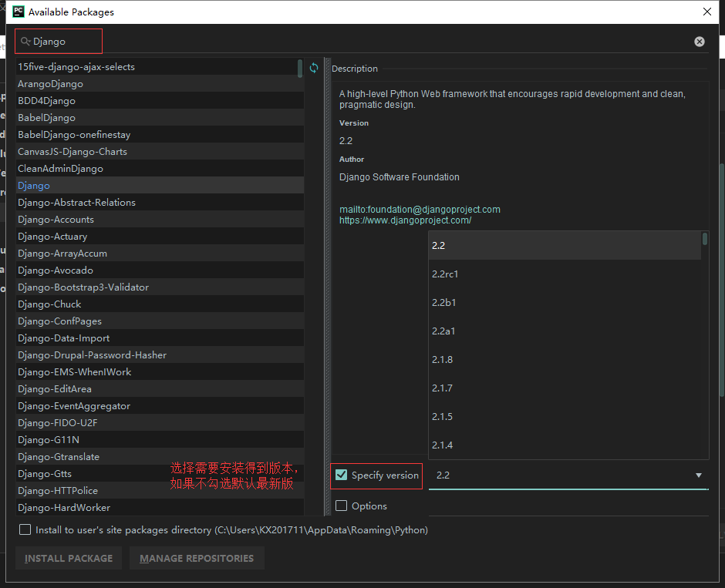Select the BDD4Django package
Image resolution: width=725 pixels, height=588 pixels.
pos(160,101)
